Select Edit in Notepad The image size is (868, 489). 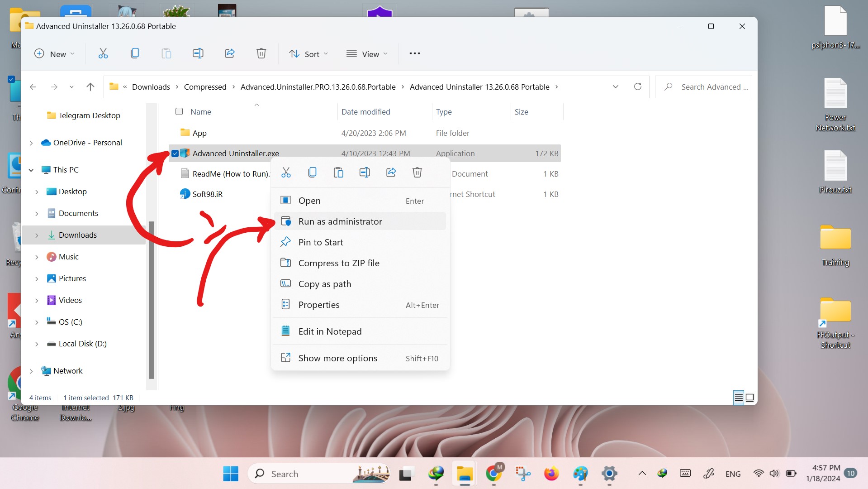(x=360, y=331)
